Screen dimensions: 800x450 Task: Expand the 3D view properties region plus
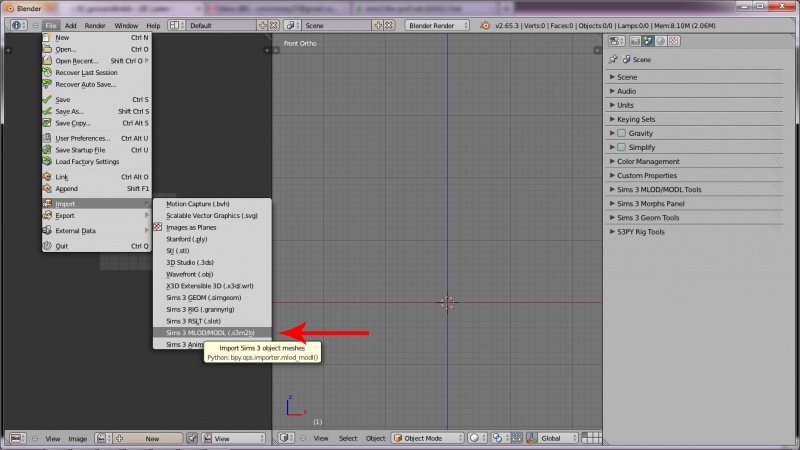597,50
